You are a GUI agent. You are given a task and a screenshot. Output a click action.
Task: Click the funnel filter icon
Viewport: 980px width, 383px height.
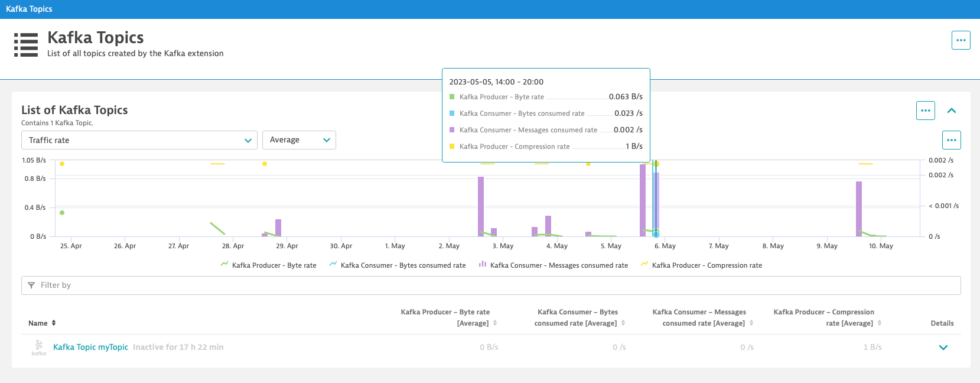pos(31,285)
